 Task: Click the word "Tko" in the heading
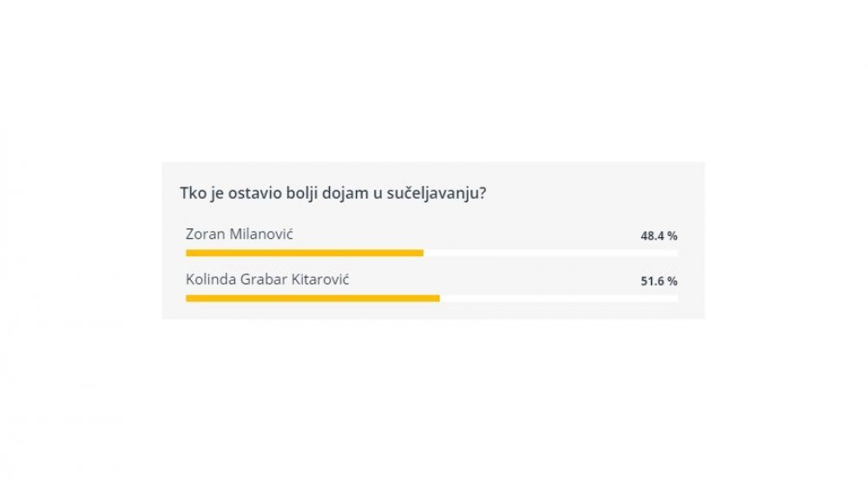tap(192, 193)
